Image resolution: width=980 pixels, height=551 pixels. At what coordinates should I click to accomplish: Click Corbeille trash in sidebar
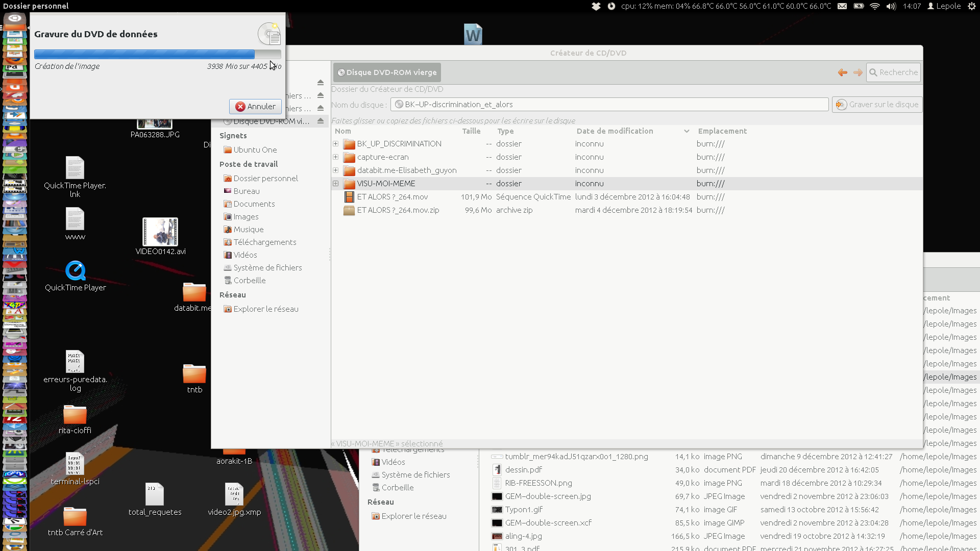[x=249, y=281]
